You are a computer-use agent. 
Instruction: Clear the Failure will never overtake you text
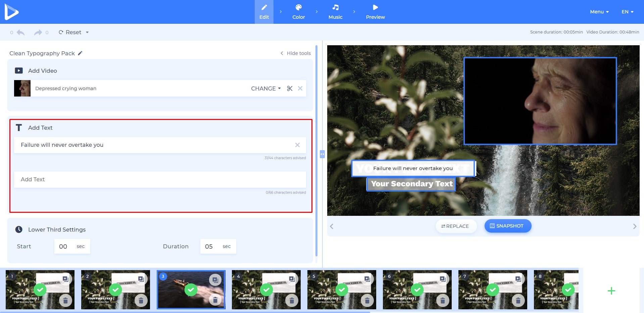coord(297,145)
